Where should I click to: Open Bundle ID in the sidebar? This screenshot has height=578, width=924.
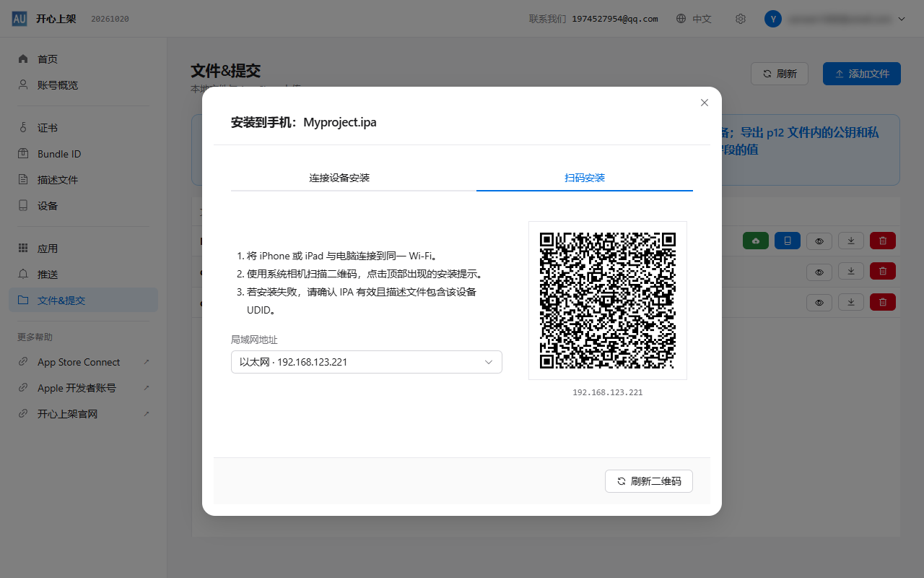coord(83,154)
